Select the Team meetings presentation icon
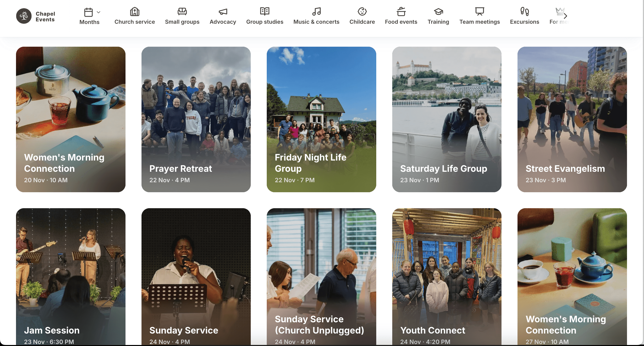The height and width of the screenshot is (346, 644). click(479, 11)
